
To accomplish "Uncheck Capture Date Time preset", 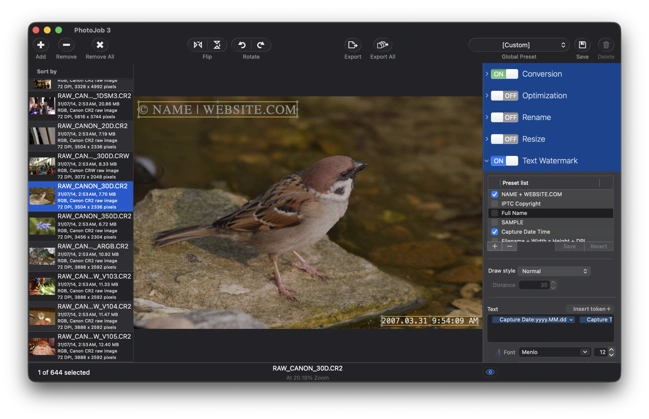I will point(494,232).
